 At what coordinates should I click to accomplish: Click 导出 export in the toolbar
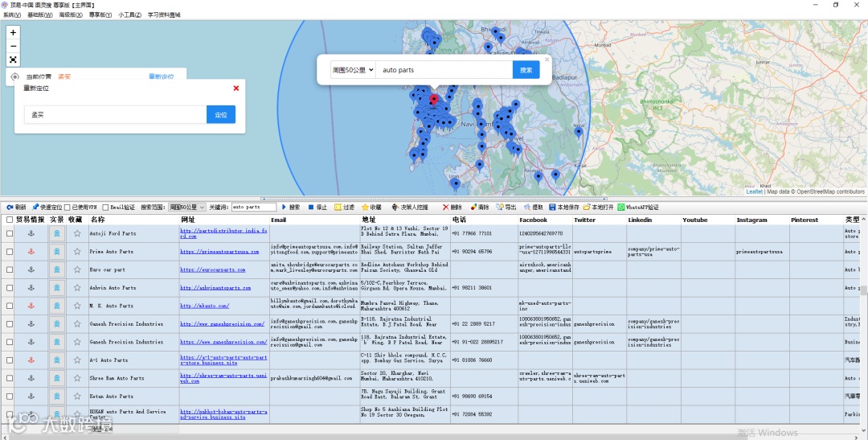pyautogui.click(x=506, y=207)
